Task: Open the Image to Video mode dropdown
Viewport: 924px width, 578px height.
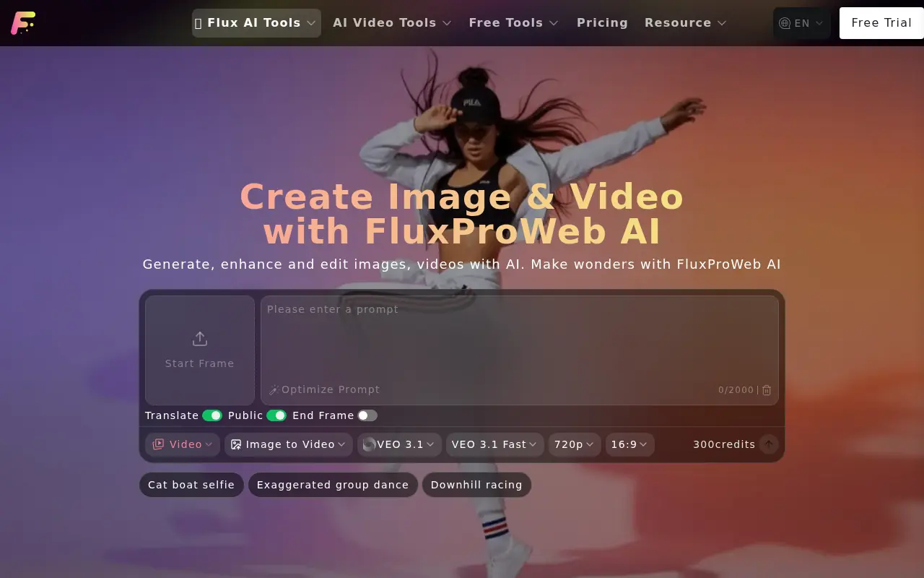Action: pyautogui.click(x=289, y=444)
